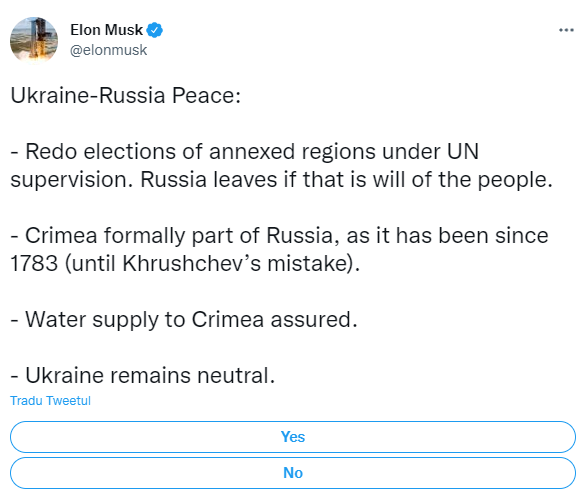Image resolution: width=585 pixels, height=497 pixels.
Task: Click the '1783 (until Khrushchev's mistake)' line
Action: coord(185,264)
